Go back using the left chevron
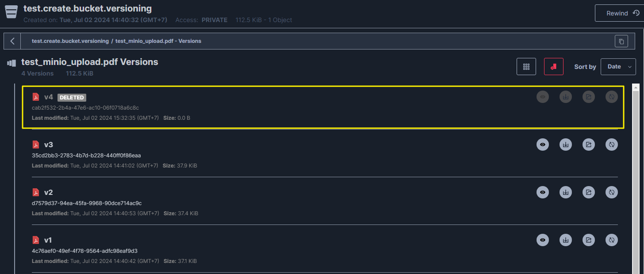The width and height of the screenshot is (644, 274). click(x=12, y=41)
